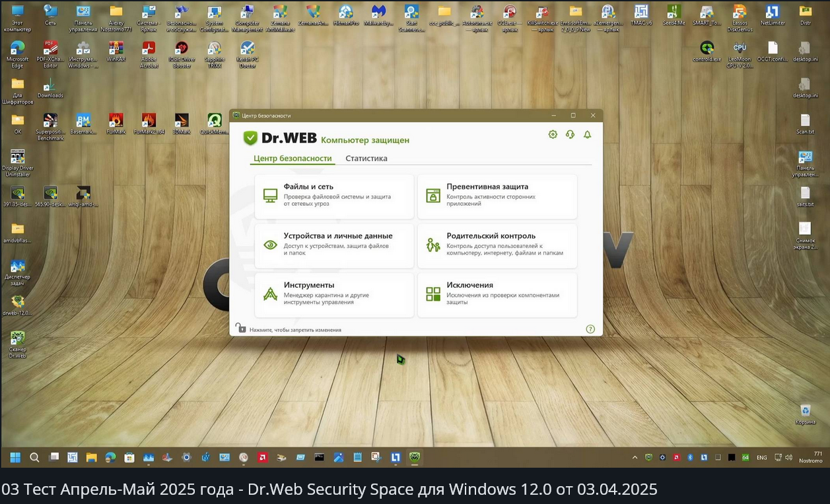
Task: Open Dr.Web icon in taskbar
Action: pyautogui.click(x=415, y=457)
